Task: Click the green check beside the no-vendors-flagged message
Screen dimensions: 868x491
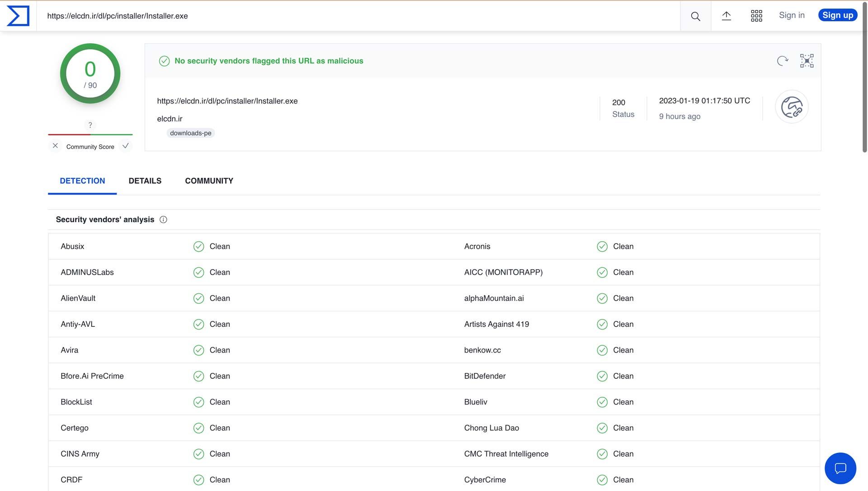Action: pos(164,61)
